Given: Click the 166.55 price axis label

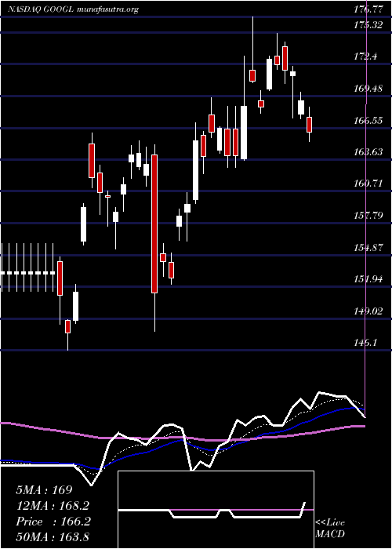Looking at the screenshot, I should point(367,121).
